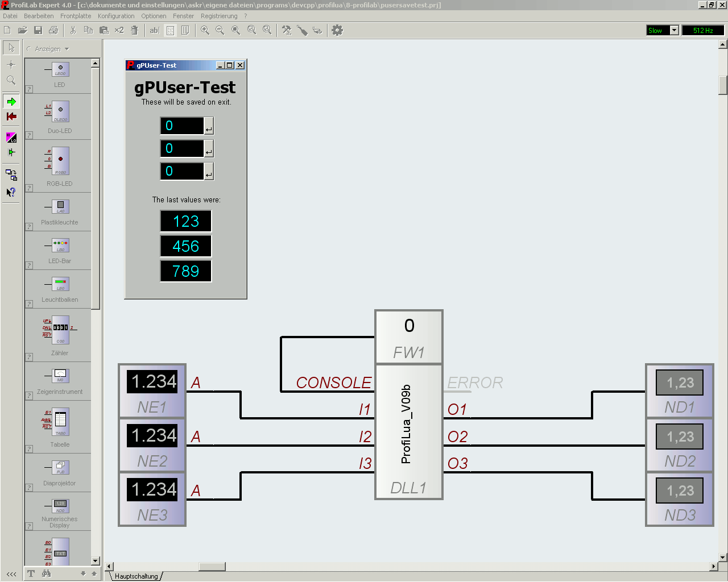Click the x2 duplicate icon
The height and width of the screenshot is (582, 728).
coord(119,30)
